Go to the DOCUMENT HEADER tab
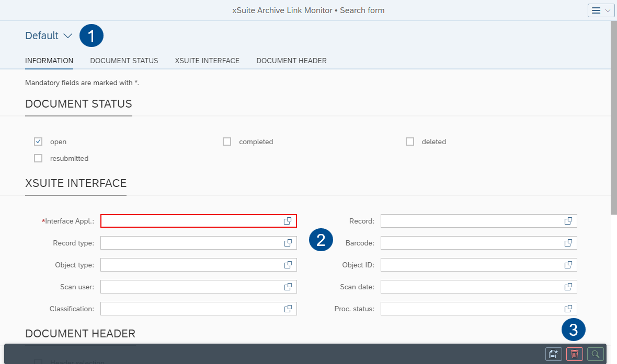Screen dimensions: 617x364 (291, 61)
